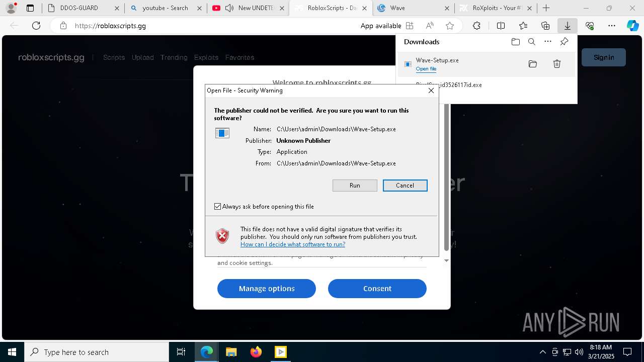Viewport: 644px width, 362px height.
Task: Open volume control in system tray
Action: (579, 352)
